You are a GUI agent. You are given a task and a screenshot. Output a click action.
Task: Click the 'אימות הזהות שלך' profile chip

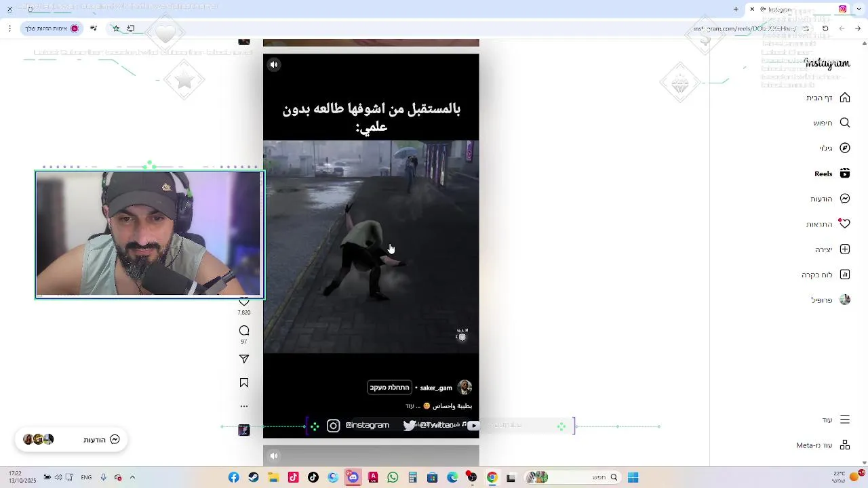(x=52, y=28)
